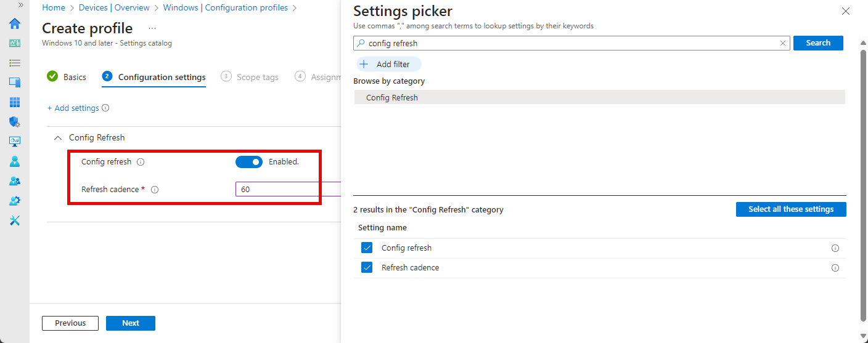The image size is (868, 343).
Task: Click 'Windows 10 and later - Settings catalog' subtitle
Action: point(107,43)
